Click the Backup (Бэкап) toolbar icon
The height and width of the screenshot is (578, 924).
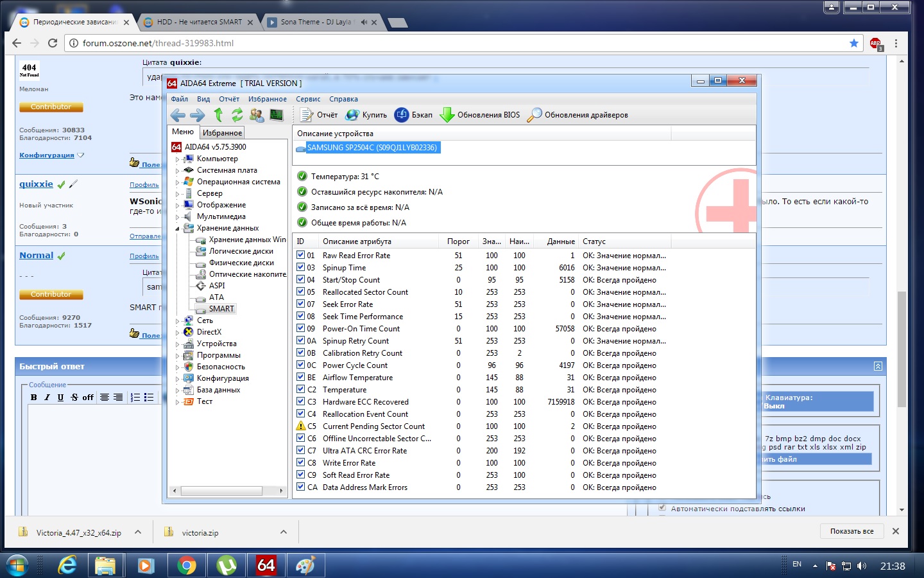point(402,115)
